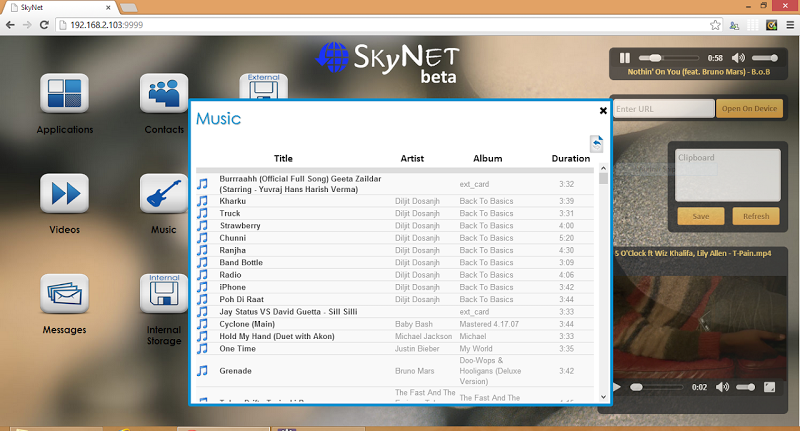The height and width of the screenshot is (431, 800).
Task: Open the Videos icon
Action: [64, 193]
